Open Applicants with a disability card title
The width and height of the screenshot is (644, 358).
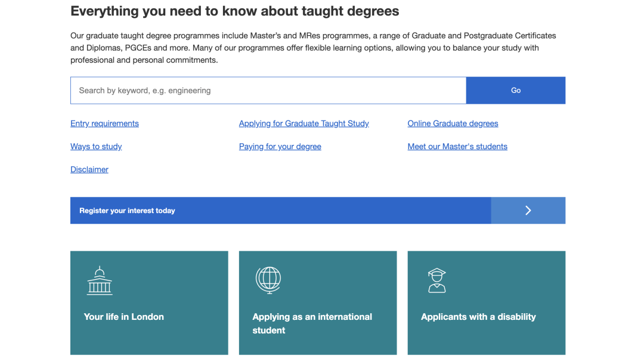[478, 317]
